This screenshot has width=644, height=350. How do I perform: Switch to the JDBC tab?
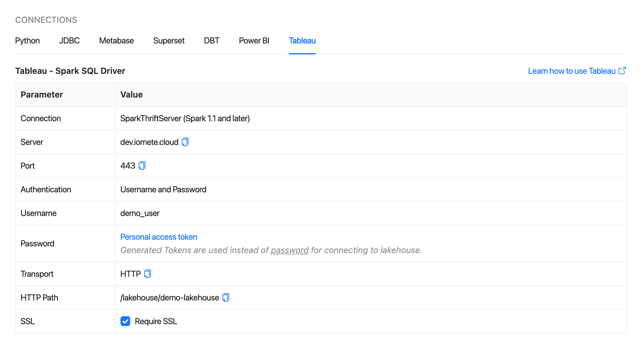point(69,41)
